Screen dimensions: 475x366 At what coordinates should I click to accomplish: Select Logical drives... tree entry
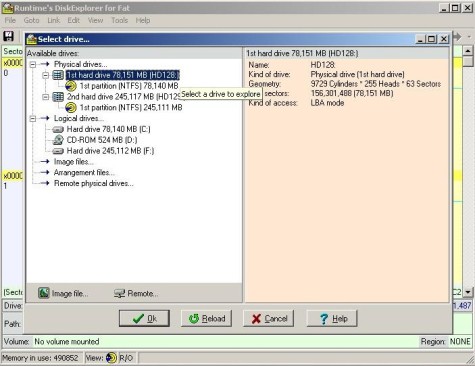(79, 118)
